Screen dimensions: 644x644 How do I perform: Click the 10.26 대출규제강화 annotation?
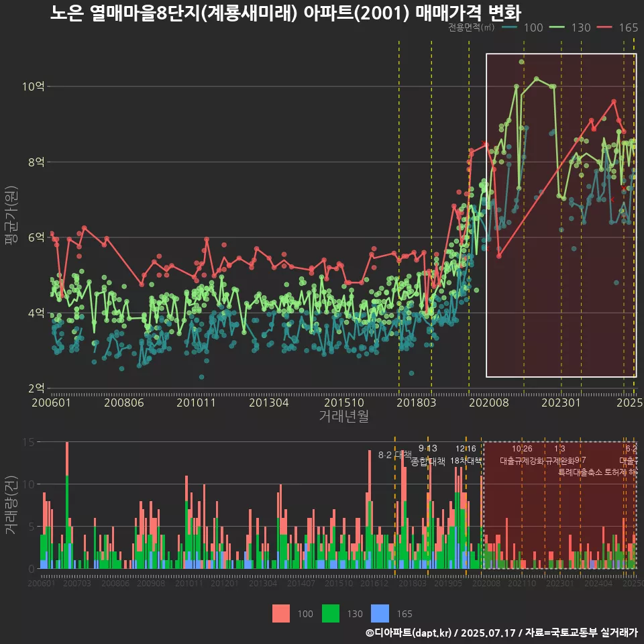522,455
